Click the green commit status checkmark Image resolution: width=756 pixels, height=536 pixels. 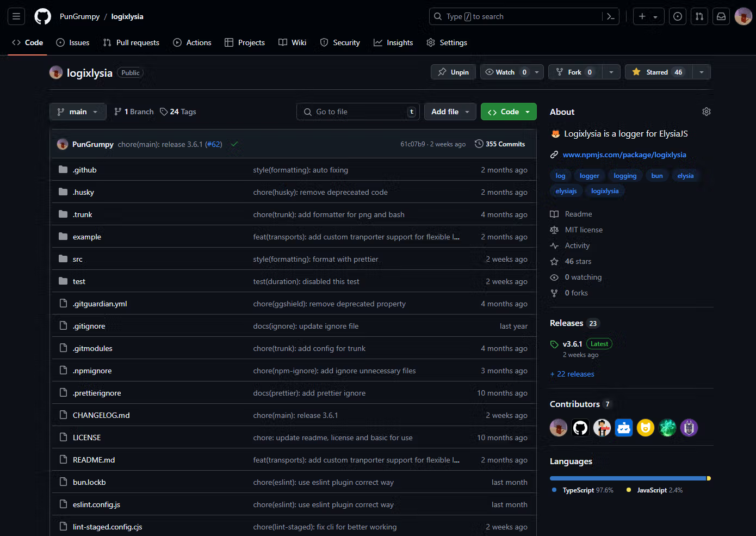pyautogui.click(x=234, y=144)
